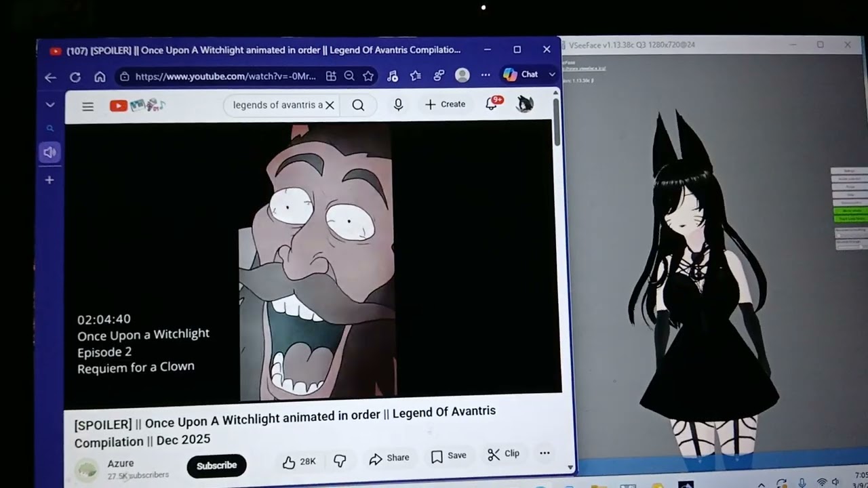The width and height of the screenshot is (868, 488).
Task: Open YouTube notifications bell
Action: (492, 104)
